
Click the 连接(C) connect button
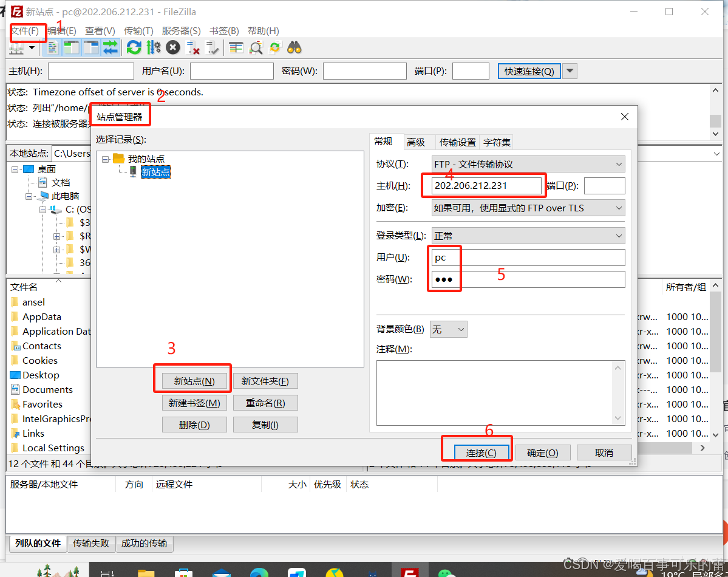click(x=481, y=452)
